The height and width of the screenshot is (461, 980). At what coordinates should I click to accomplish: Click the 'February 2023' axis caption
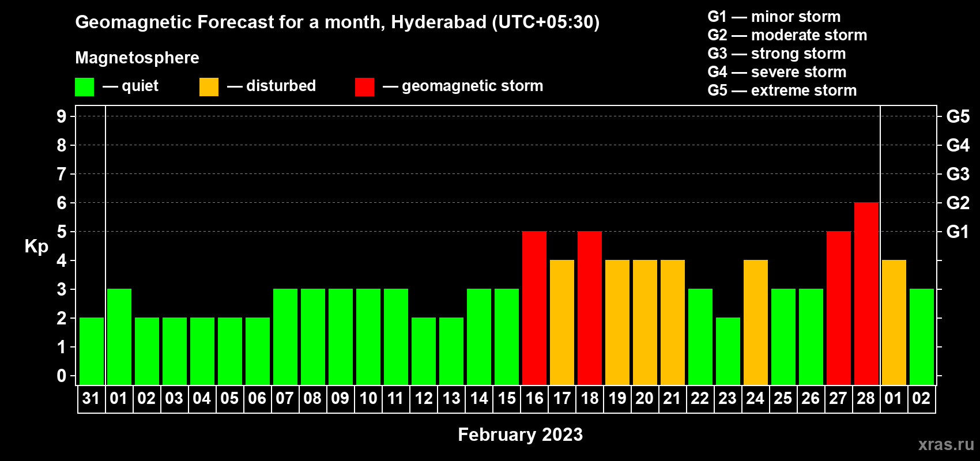[520, 434]
